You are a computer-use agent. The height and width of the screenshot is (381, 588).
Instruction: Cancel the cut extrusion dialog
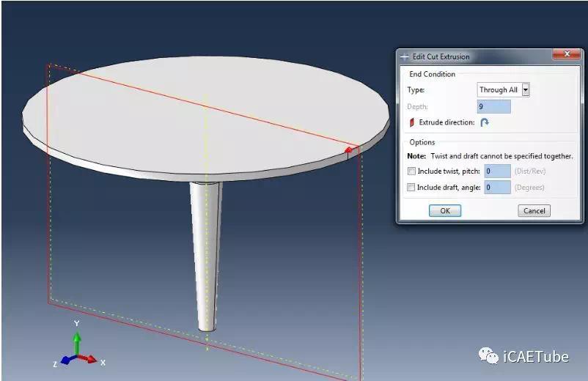pyautogui.click(x=534, y=211)
